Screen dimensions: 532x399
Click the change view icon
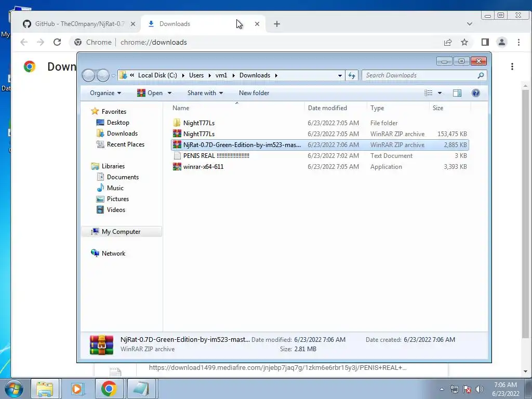[x=429, y=93]
